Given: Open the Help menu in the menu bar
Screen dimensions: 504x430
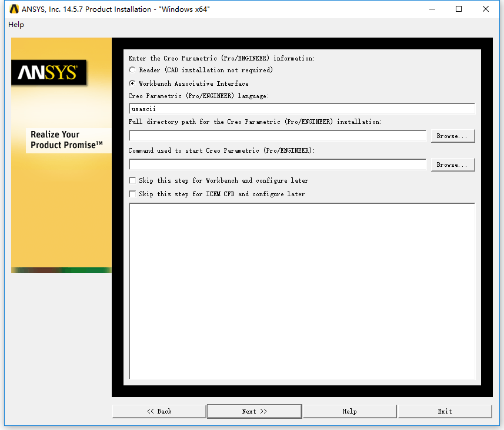Looking at the screenshot, I should pos(16,25).
